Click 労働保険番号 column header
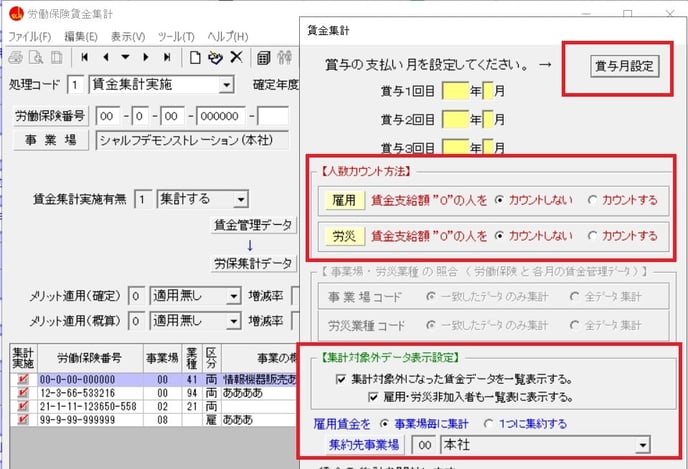The height and width of the screenshot is (469, 688). pyautogui.click(x=90, y=358)
